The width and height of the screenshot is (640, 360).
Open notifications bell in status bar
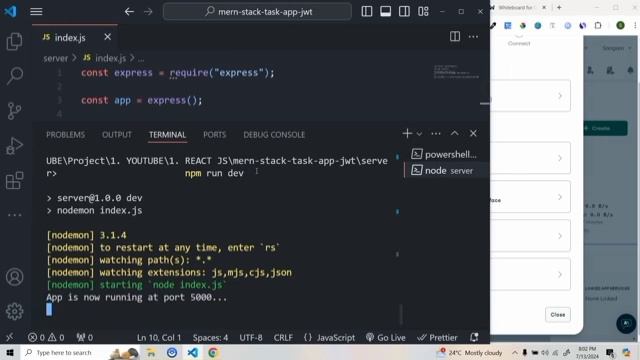(474, 337)
